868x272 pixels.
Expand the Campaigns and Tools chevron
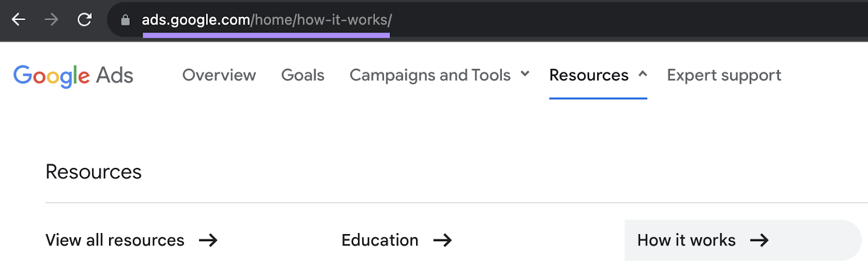pos(525,74)
